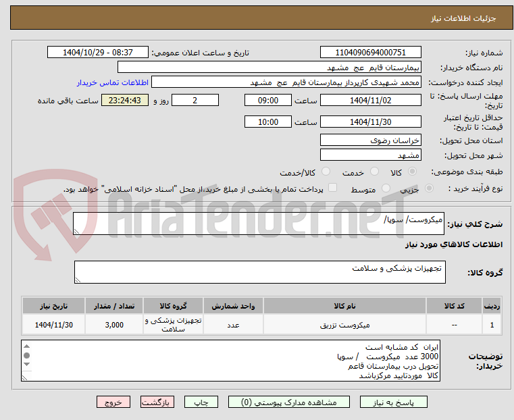The height and width of the screenshot is (420, 514).
Task: Click the گروه کالا table column header
Action: (x=173, y=306)
